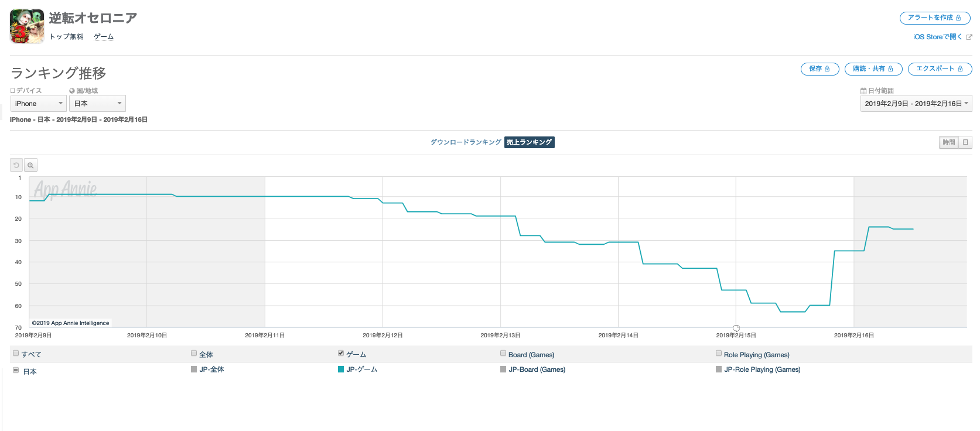
Task: Click the トップ無料 label
Action: pos(66,37)
